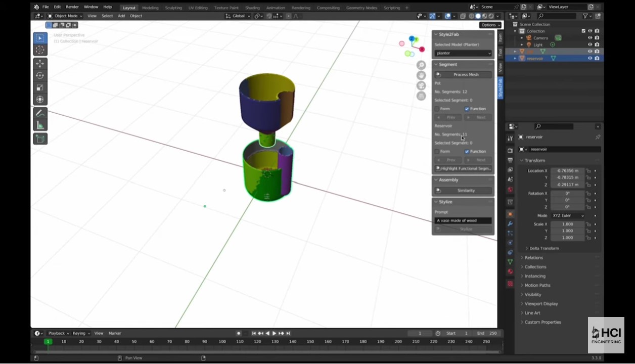Enable the Form checkbox under Pot

pyautogui.click(x=437, y=109)
